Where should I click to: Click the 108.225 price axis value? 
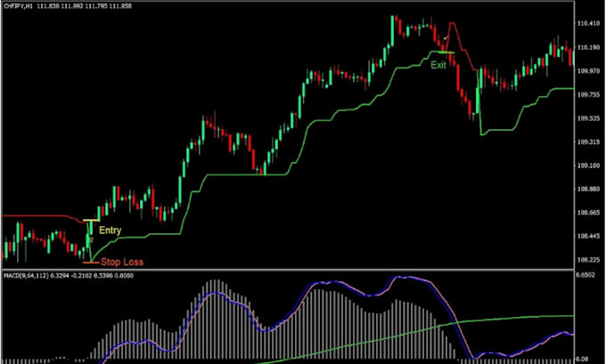click(x=588, y=260)
